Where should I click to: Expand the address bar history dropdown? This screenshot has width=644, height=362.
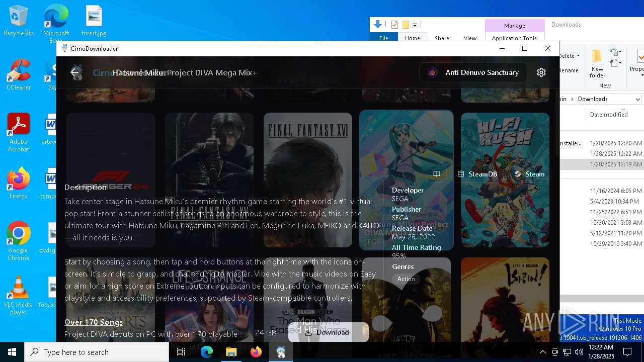click(637, 99)
